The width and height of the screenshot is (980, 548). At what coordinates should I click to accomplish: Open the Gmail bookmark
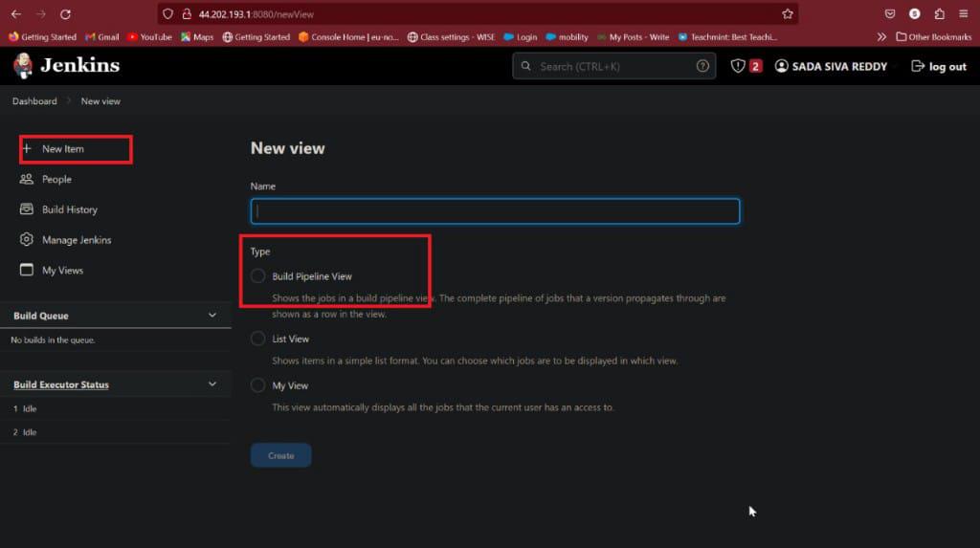tap(101, 37)
